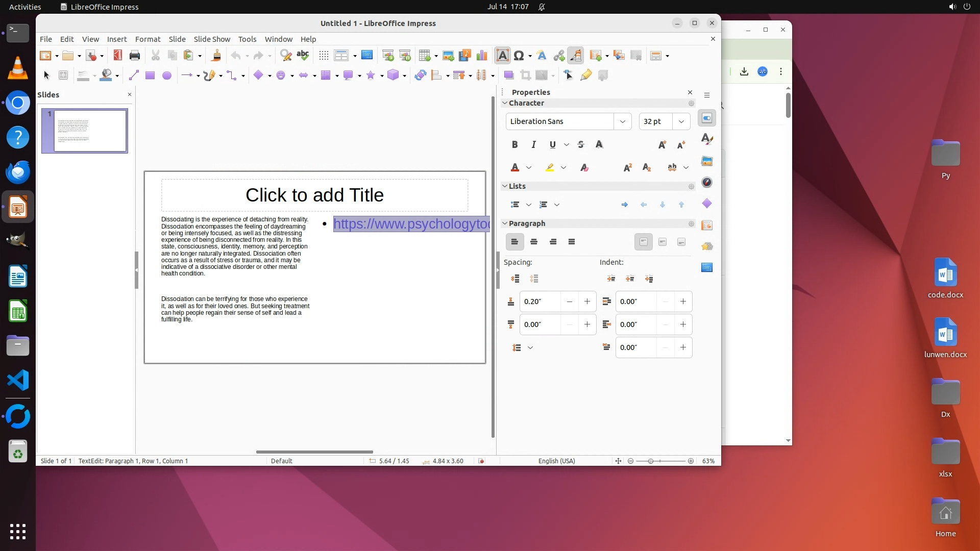Open the font size dropdown
Image resolution: width=980 pixels, height=551 pixels.
tap(681, 121)
